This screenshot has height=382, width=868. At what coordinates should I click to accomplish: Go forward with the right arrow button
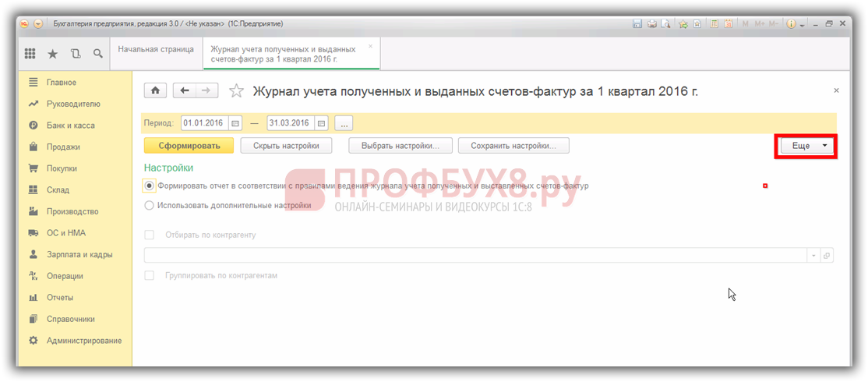206,90
